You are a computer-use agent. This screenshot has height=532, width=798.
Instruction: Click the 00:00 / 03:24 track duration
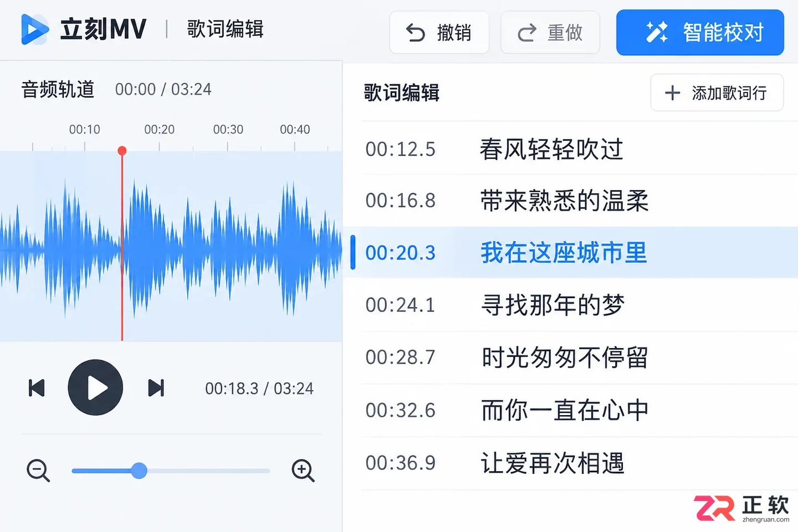coord(163,89)
